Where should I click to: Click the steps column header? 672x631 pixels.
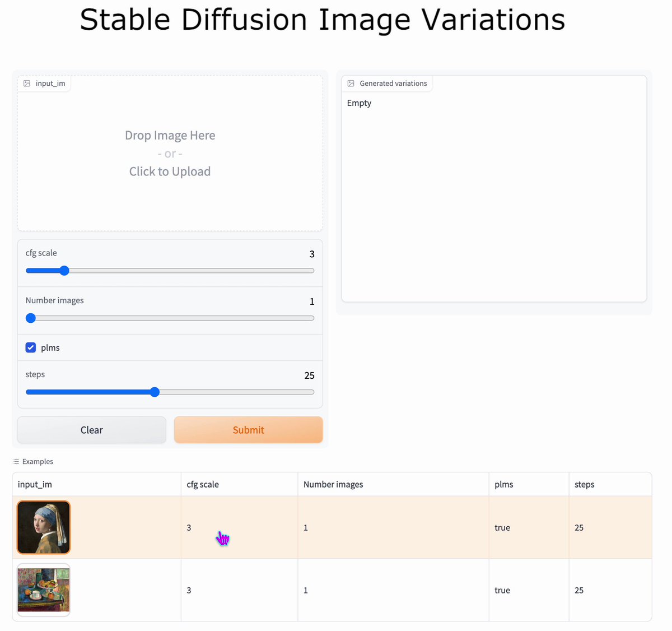(x=584, y=484)
